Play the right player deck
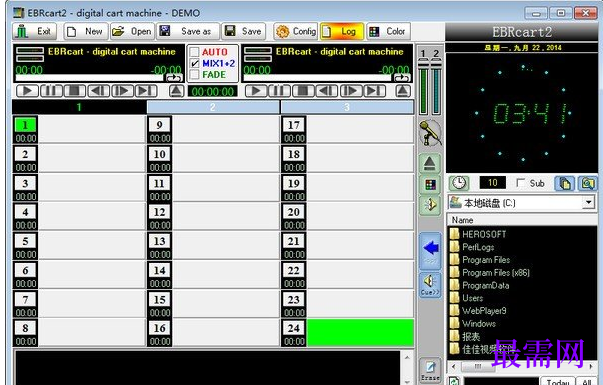The image size is (603, 385). [x=256, y=91]
